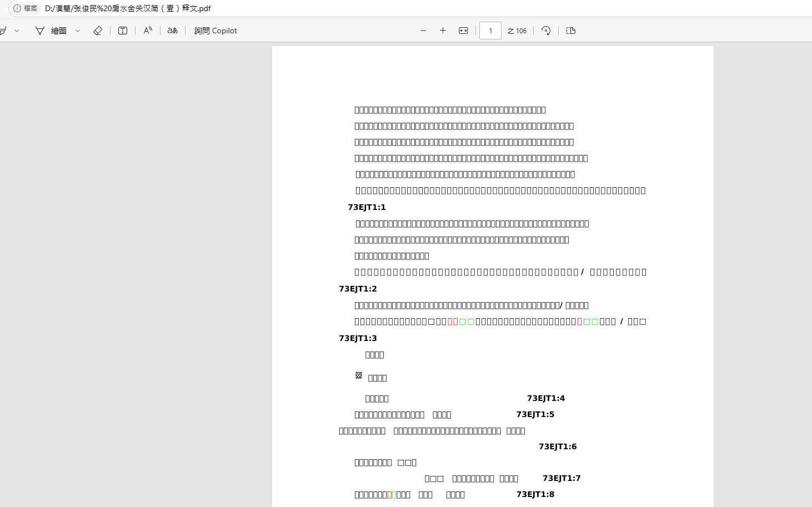Click the Add text box icon
The height and width of the screenshot is (507, 812).
coord(123,31)
